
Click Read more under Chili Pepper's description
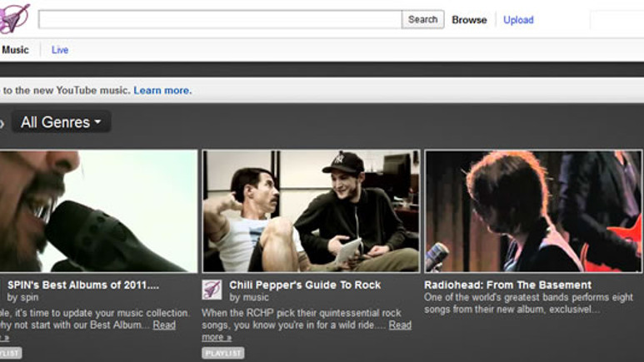tap(400, 325)
